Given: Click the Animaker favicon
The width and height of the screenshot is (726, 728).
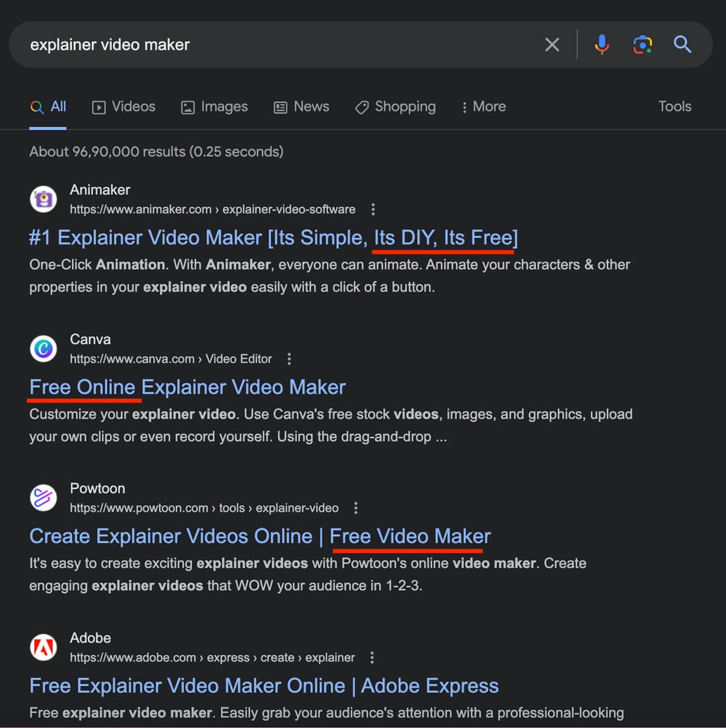Looking at the screenshot, I should [44, 199].
